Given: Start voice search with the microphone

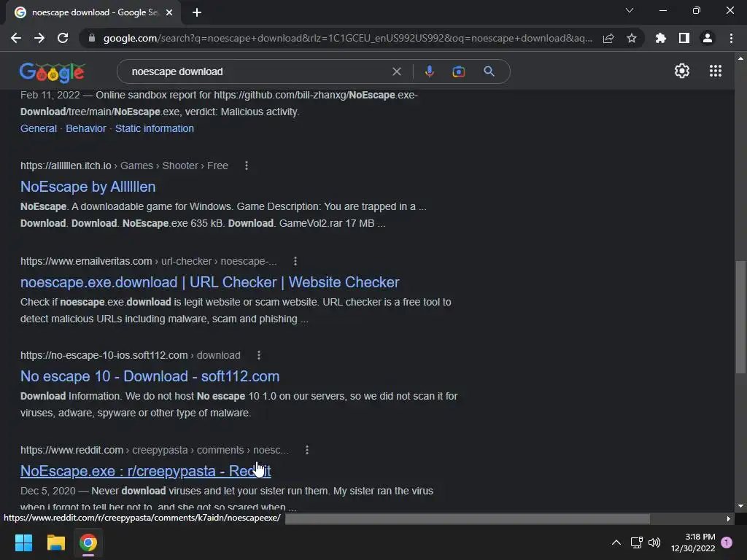Looking at the screenshot, I should tap(429, 71).
